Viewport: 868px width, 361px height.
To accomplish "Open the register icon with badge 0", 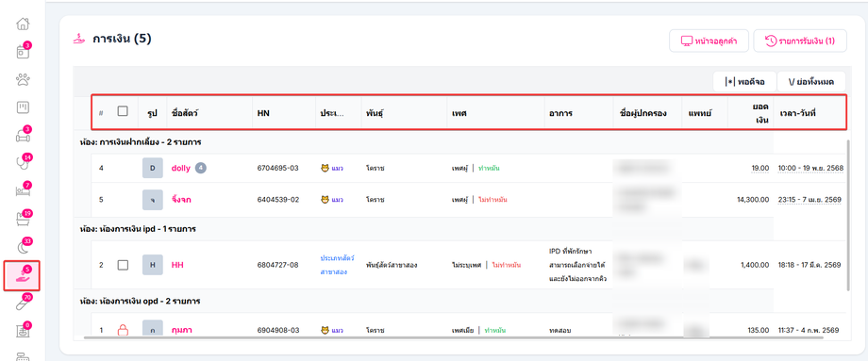I will 22,331.
